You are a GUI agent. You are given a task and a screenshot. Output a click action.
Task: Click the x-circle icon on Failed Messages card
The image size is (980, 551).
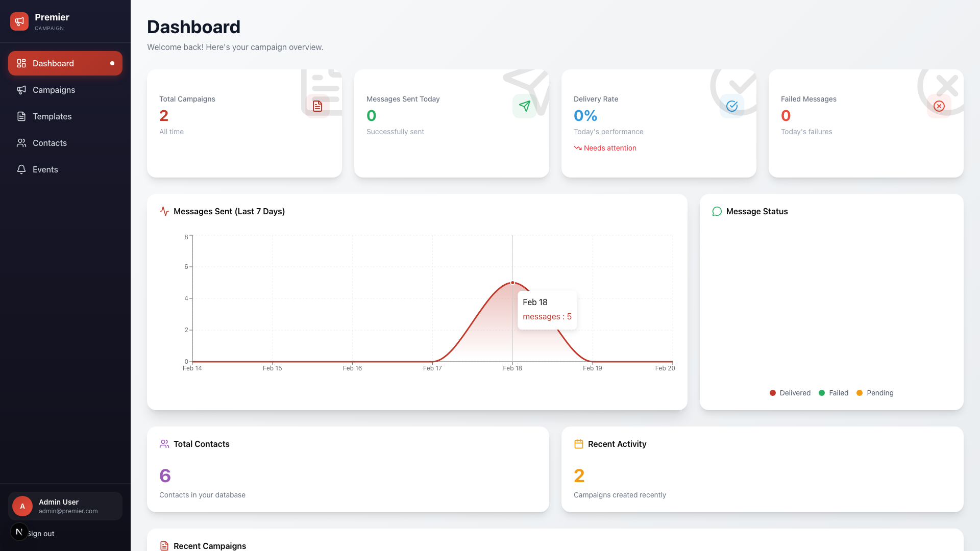pos(940,106)
